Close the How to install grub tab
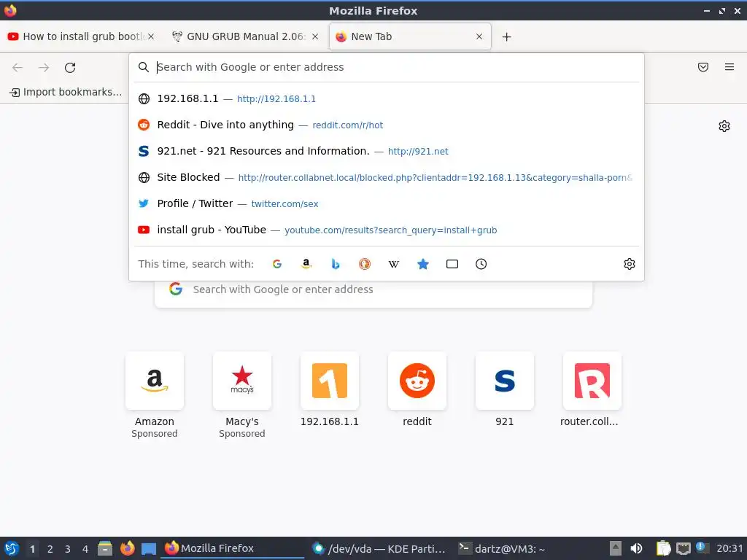The image size is (747, 560). [150, 36]
